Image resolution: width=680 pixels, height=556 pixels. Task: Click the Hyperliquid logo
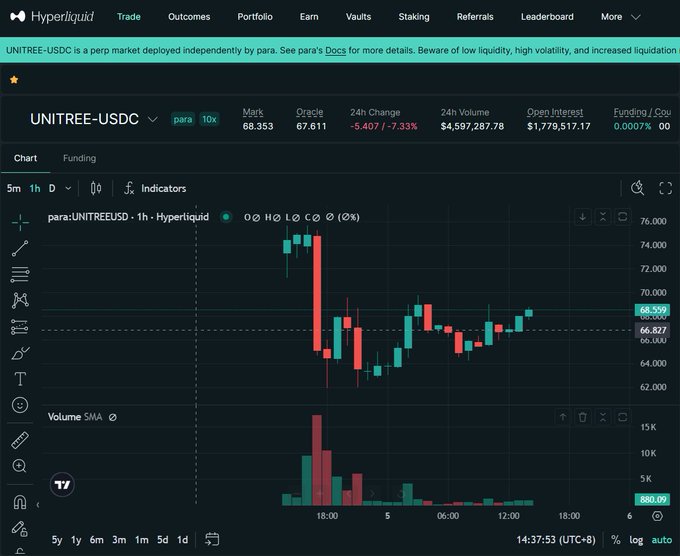pos(52,17)
